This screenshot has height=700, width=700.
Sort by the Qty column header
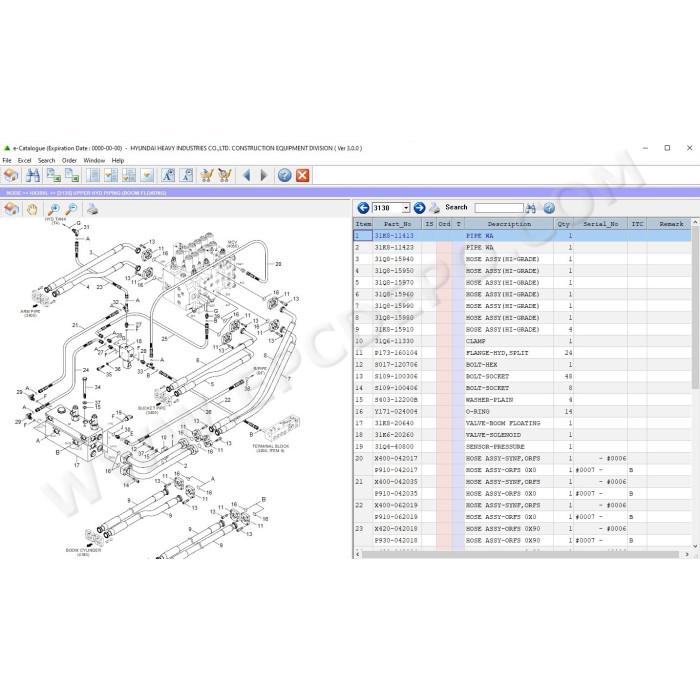click(563, 224)
